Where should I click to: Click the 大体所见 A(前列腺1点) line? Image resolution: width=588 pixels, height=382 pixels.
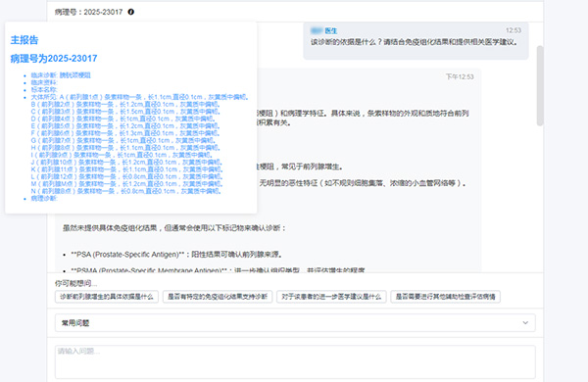coord(140,97)
